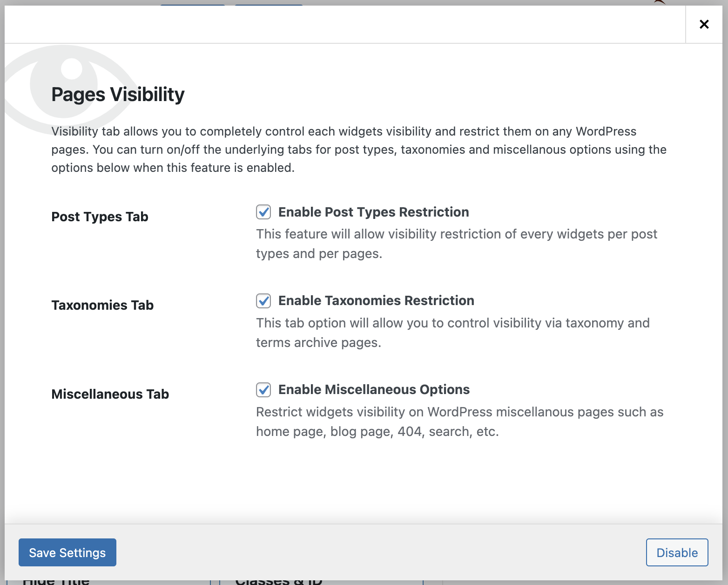Click the pupil of the eye logo
Image resolution: width=728 pixels, height=585 pixels.
click(71, 69)
